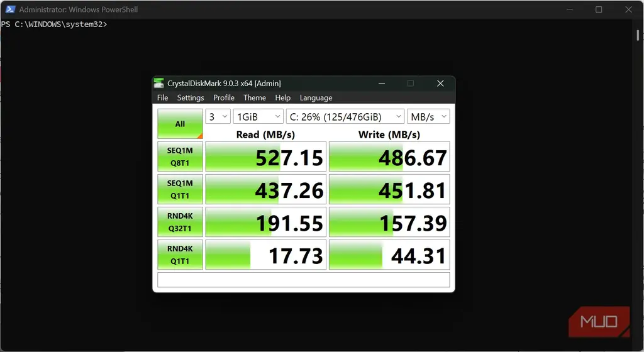Run the RND4K Q32T1 benchmark

point(180,222)
